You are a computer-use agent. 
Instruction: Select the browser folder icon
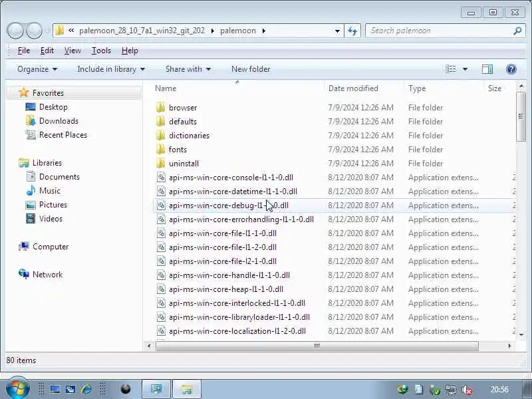pyautogui.click(x=160, y=108)
